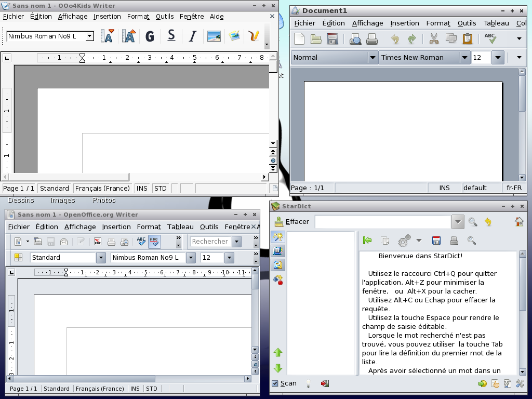
Task: Open a file in OpenOffice.org Writer toolbar
Action: point(37,242)
